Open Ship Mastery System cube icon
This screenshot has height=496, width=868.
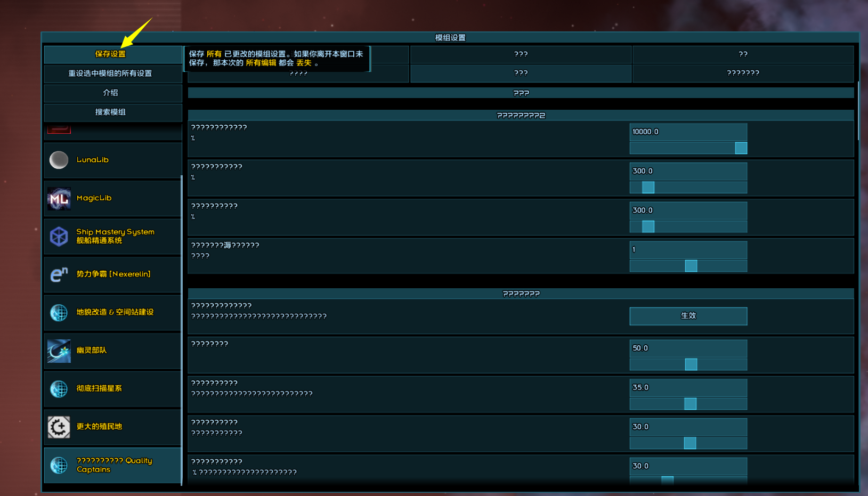pyautogui.click(x=59, y=236)
